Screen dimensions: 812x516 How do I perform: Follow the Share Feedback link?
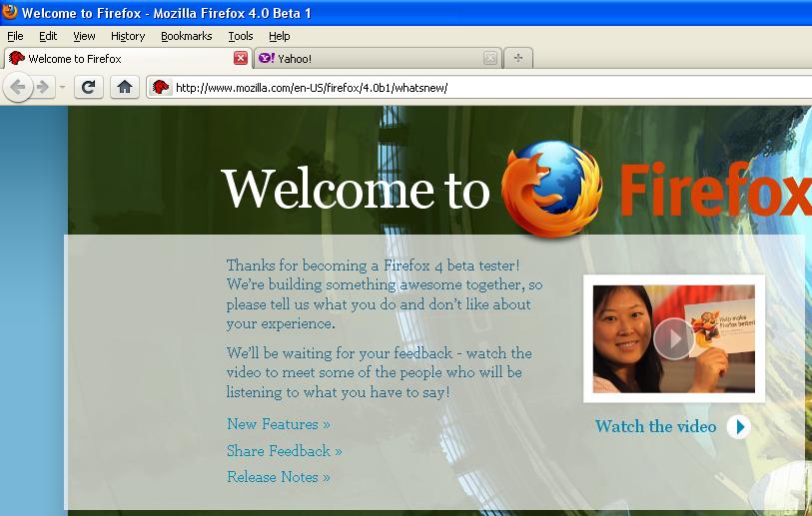[285, 451]
